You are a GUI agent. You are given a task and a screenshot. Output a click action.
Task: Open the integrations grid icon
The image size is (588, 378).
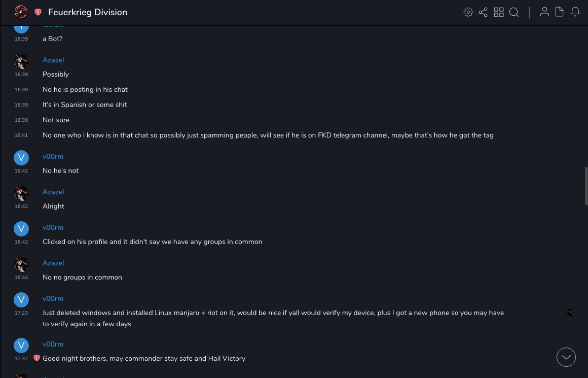coord(499,12)
